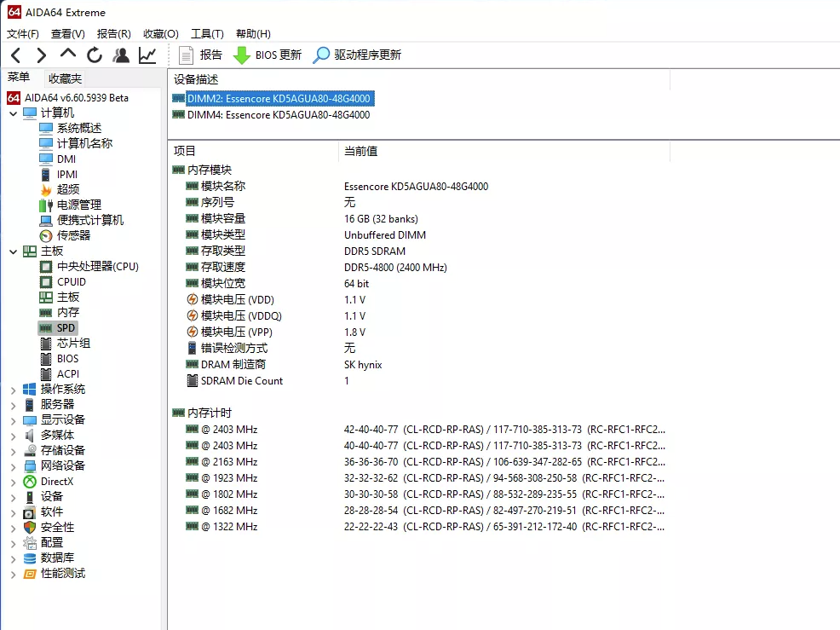Click the 传感器 gauge icon
The height and width of the screenshot is (630, 840).
[46, 235]
